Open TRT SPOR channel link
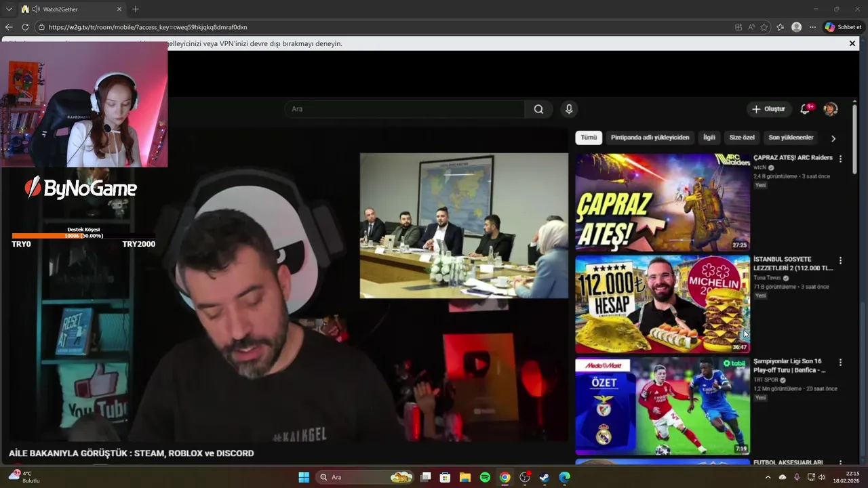The height and width of the screenshot is (488, 868). pyautogui.click(x=766, y=380)
